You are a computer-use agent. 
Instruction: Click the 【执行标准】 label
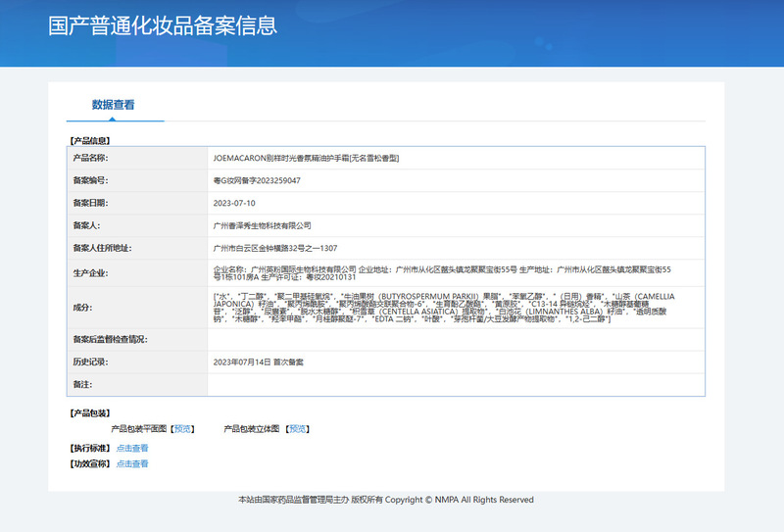click(90, 448)
